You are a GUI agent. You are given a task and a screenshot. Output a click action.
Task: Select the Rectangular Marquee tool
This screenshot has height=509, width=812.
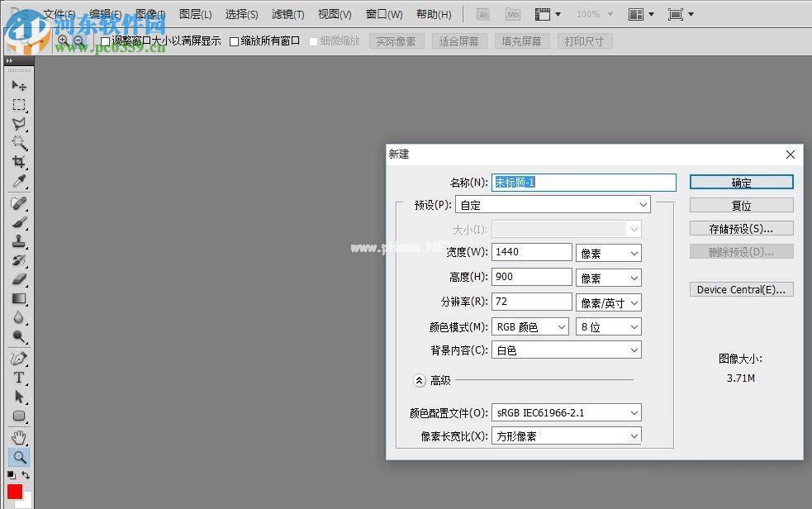tap(19, 104)
